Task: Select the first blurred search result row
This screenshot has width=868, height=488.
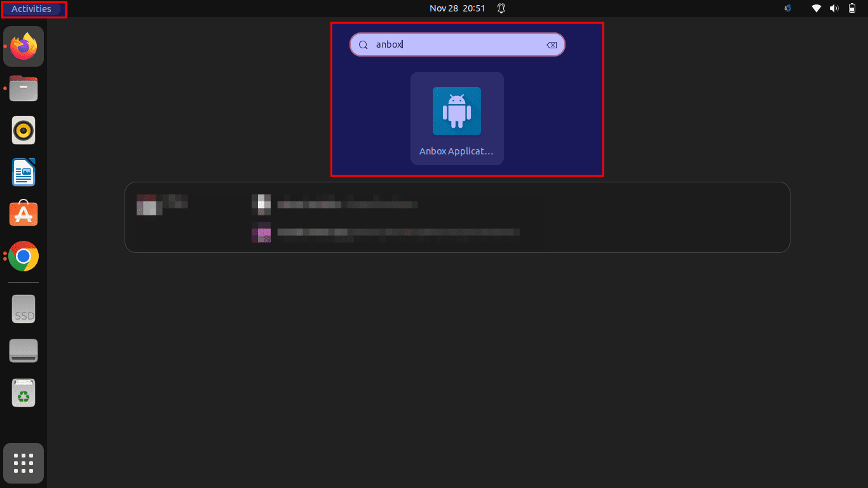Action: point(334,203)
